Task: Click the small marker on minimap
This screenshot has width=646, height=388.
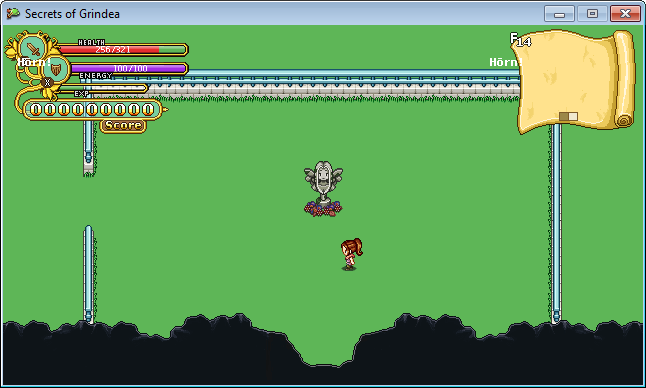Action: point(569,117)
